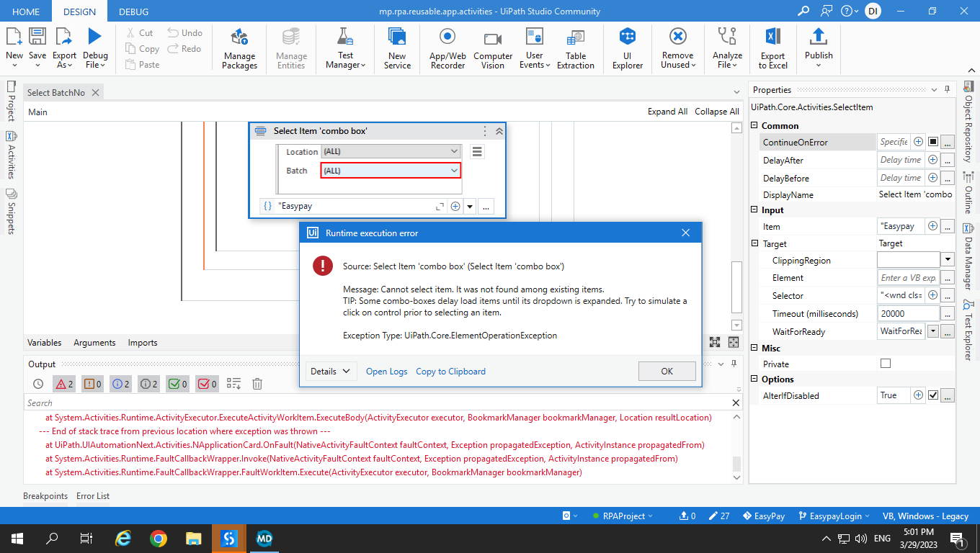The image size is (980, 553).
Task: Click the plus icon beside the Easypay item field
Action: tap(455, 206)
